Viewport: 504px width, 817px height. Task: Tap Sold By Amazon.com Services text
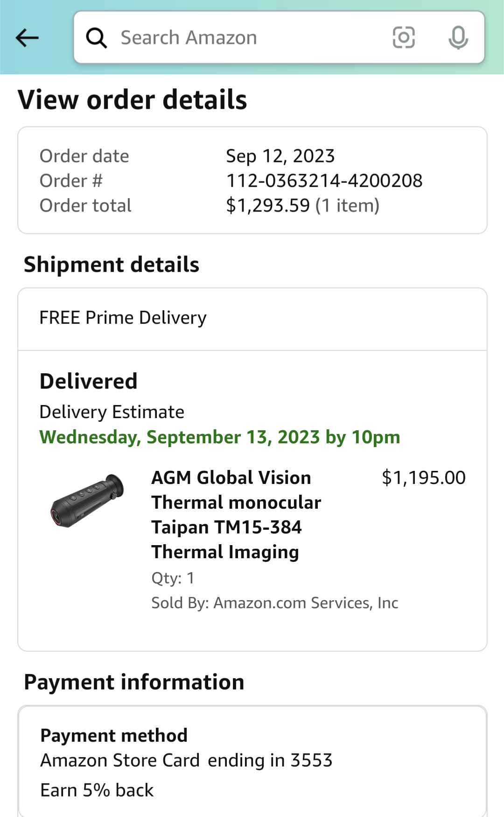275,603
